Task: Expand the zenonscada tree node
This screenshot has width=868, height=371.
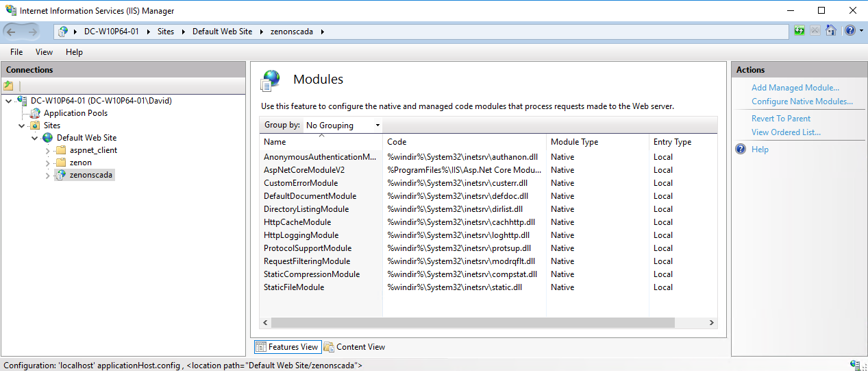Action: 48,175
